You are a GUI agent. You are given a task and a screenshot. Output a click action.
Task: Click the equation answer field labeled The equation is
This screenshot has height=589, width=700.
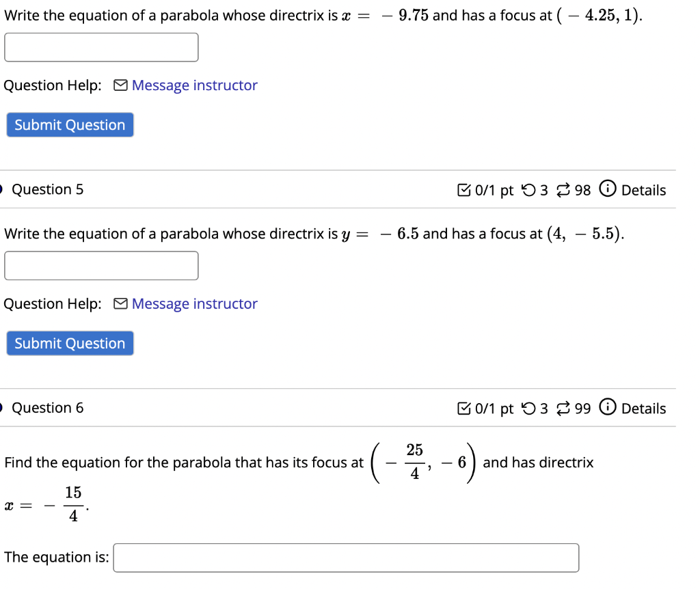[x=347, y=558]
